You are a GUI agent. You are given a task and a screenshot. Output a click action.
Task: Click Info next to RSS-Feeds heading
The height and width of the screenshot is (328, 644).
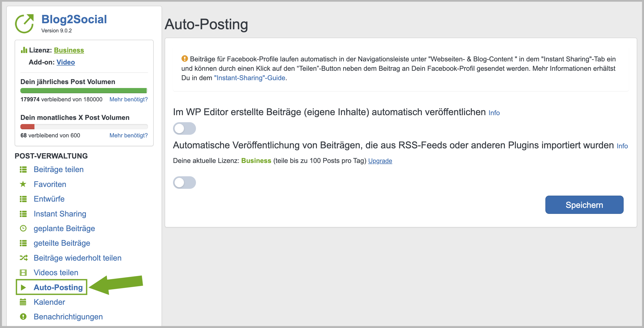coord(622,146)
